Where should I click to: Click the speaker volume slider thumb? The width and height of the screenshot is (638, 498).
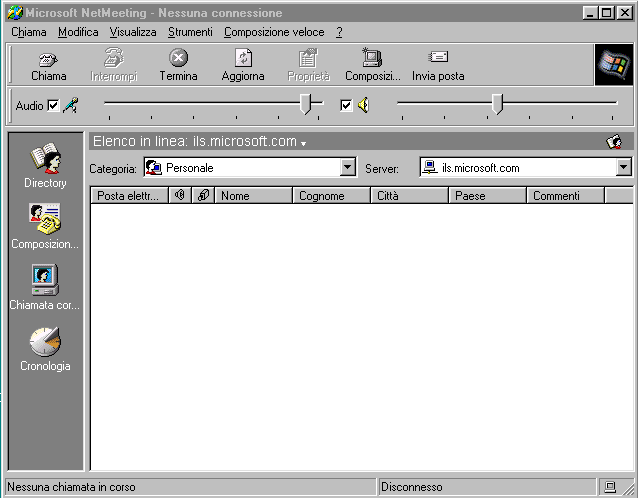coord(497,104)
